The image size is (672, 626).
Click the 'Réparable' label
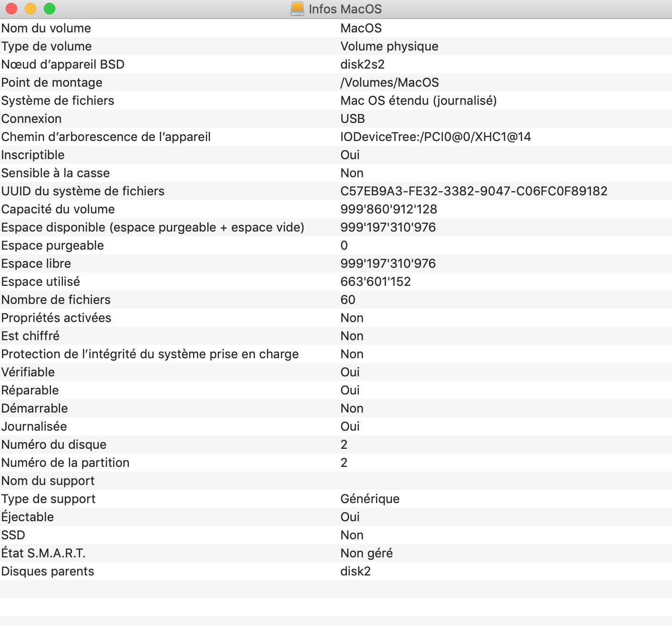click(x=30, y=390)
